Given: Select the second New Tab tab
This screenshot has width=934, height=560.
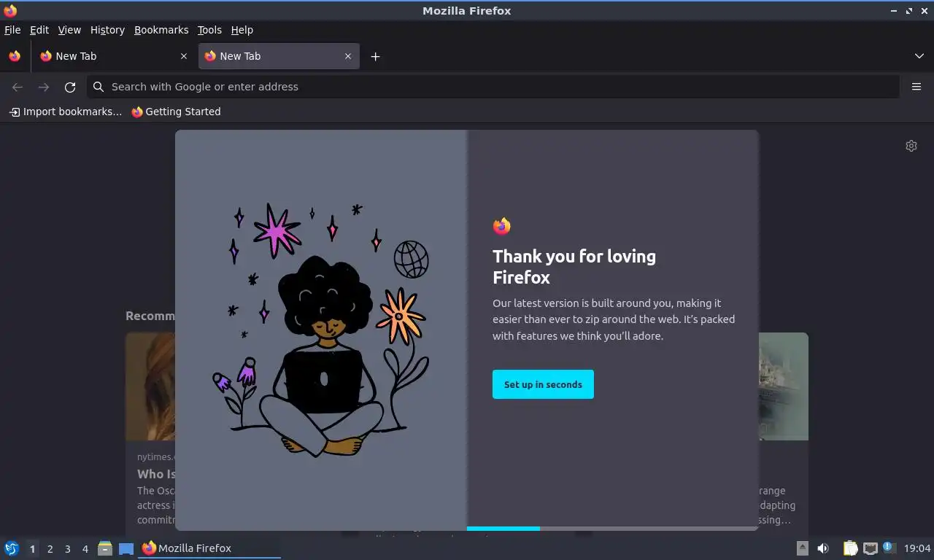Looking at the screenshot, I should pos(279,56).
